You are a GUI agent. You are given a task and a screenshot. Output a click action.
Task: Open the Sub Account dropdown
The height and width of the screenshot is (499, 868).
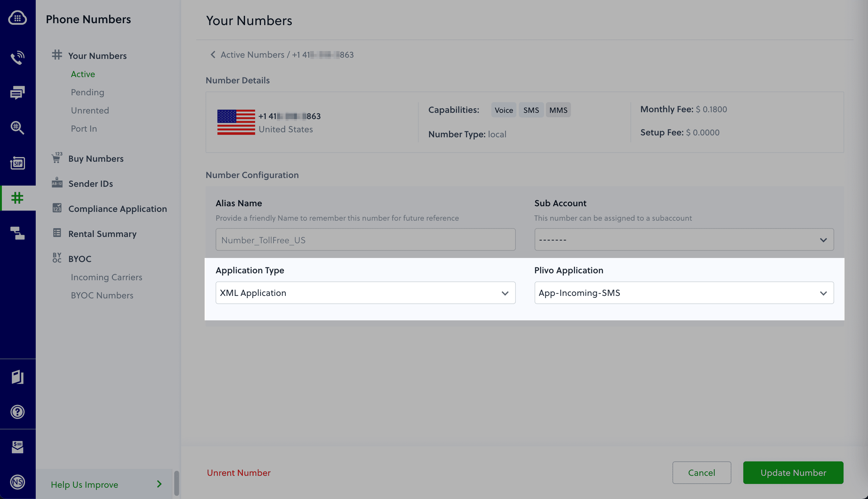point(684,239)
